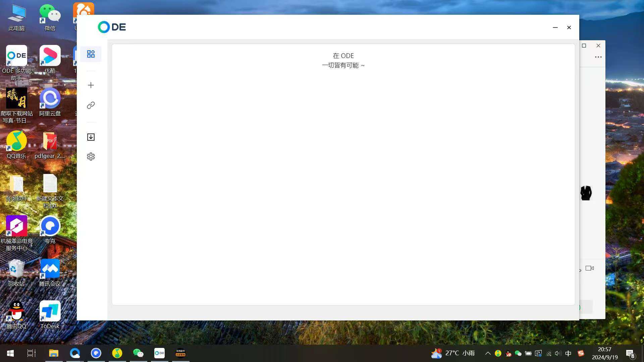Open ODE settings gear icon
The width and height of the screenshot is (644, 362).
(91, 157)
